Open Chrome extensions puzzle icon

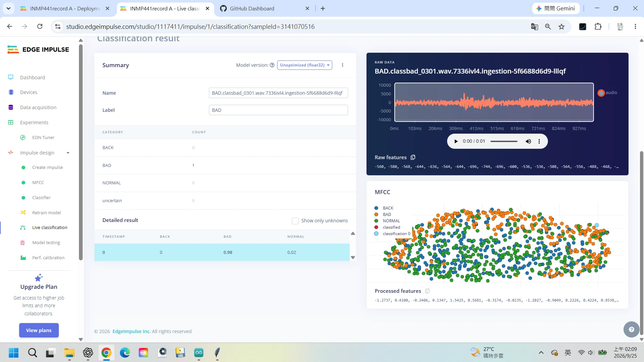coord(598,27)
